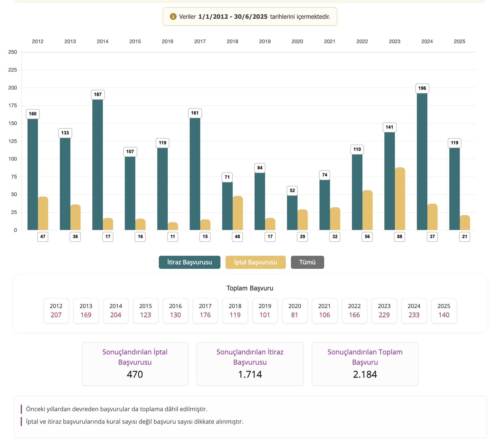This screenshot has width=504, height=445.
Task: Click the Sonuçlandırılan İtiraz Başvurusu card
Action: 250,364
